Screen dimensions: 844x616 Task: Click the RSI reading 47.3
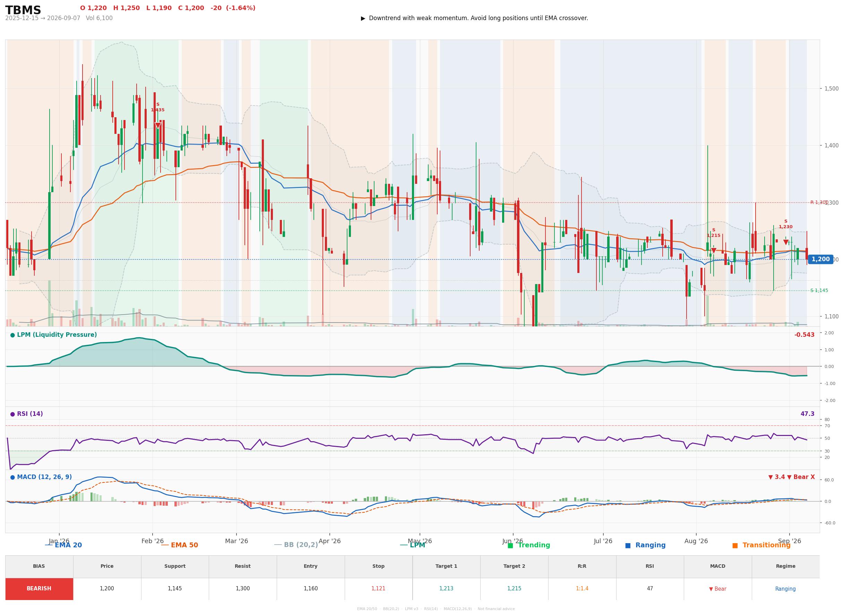click(807, 414)
